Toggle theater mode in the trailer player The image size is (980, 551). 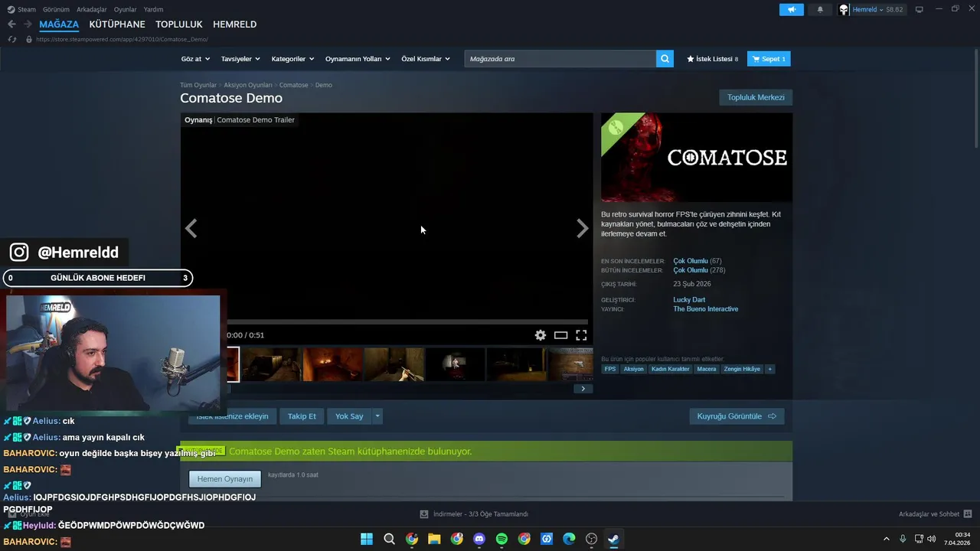click(x=561, y=335)
